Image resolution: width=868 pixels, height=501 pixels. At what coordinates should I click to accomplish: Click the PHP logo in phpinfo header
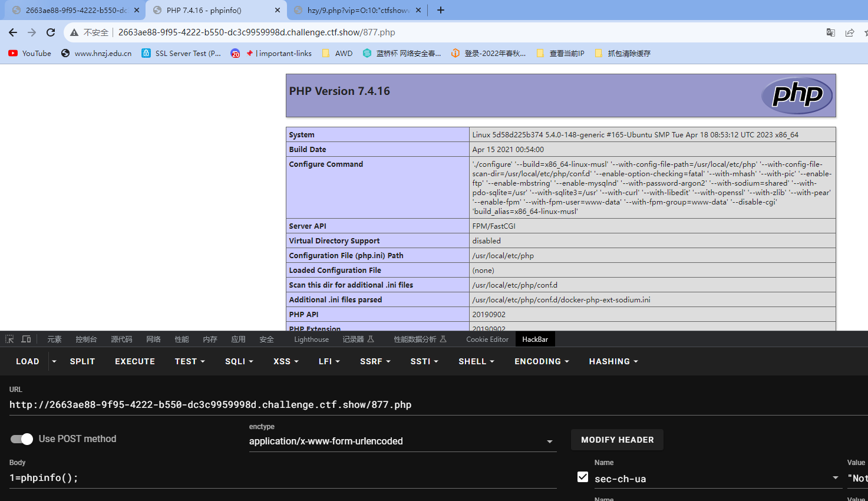[x=797, y=95]
